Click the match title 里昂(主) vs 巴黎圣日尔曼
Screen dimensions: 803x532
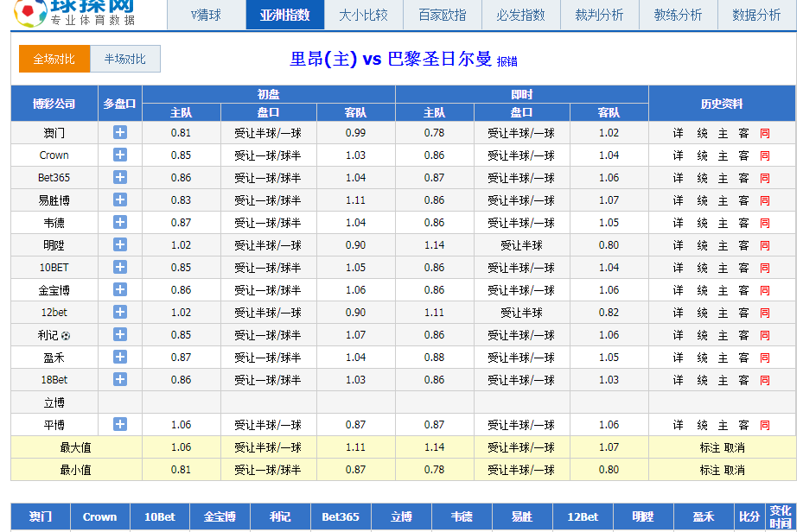click(391, 59)
